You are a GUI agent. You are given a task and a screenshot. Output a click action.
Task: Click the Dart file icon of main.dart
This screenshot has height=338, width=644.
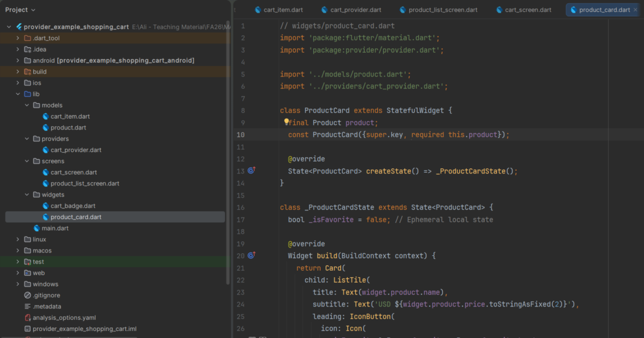pyautogui.click(x=36, y=228)
